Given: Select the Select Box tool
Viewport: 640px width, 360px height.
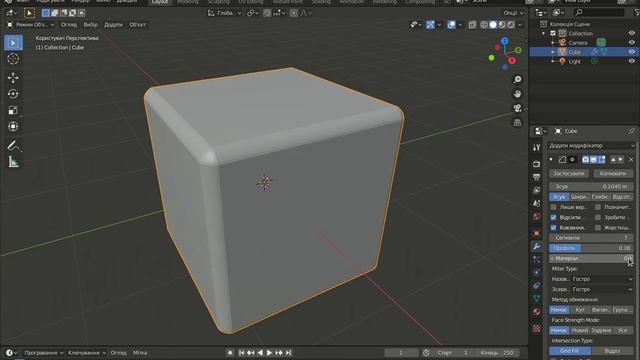Looking at the screenshot, I should 13,43.
